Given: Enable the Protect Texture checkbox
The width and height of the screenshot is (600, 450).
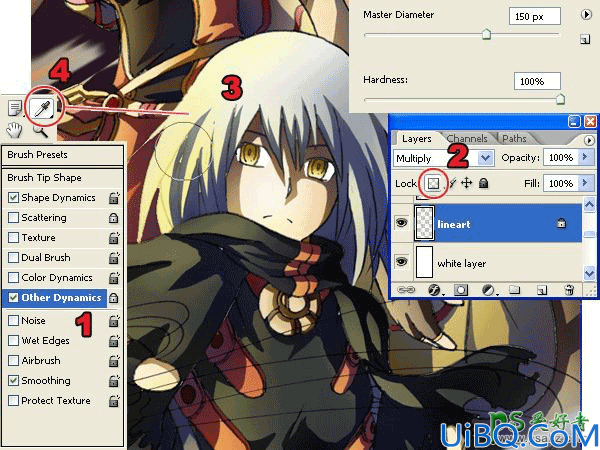Looking at the screenshot, I should coord(13,400).
